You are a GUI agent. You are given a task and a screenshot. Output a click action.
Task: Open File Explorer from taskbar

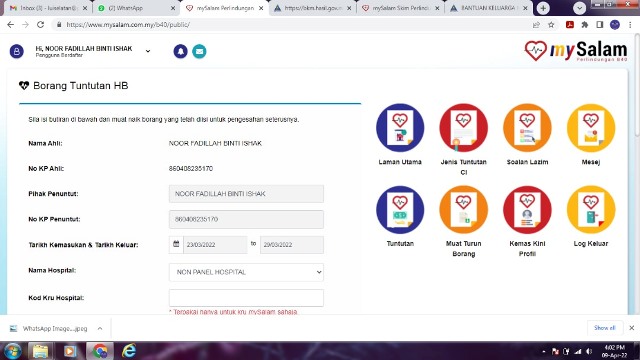coord(40,351)
